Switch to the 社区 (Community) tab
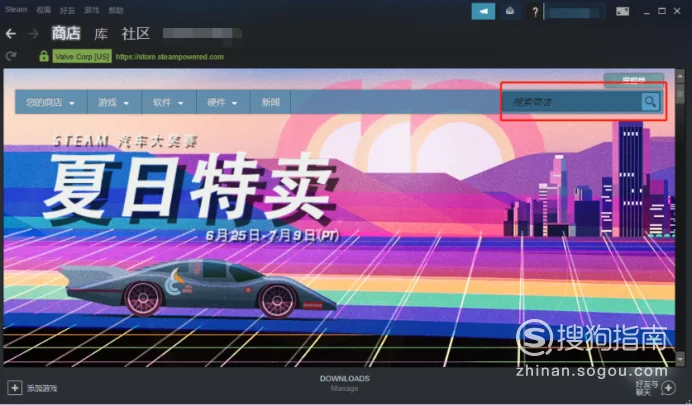 point(136,34)
